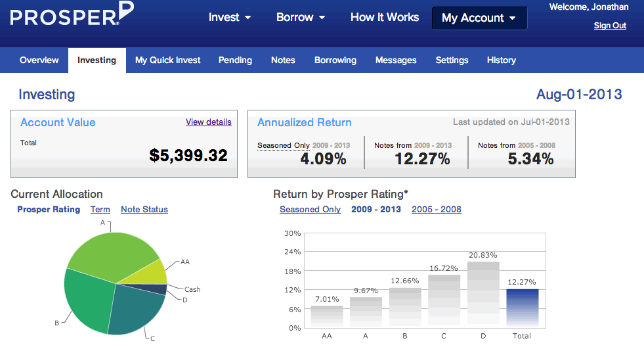Viewport: 644px width, 349px height.
Task: Open the Notes tab
Action: 283,60
